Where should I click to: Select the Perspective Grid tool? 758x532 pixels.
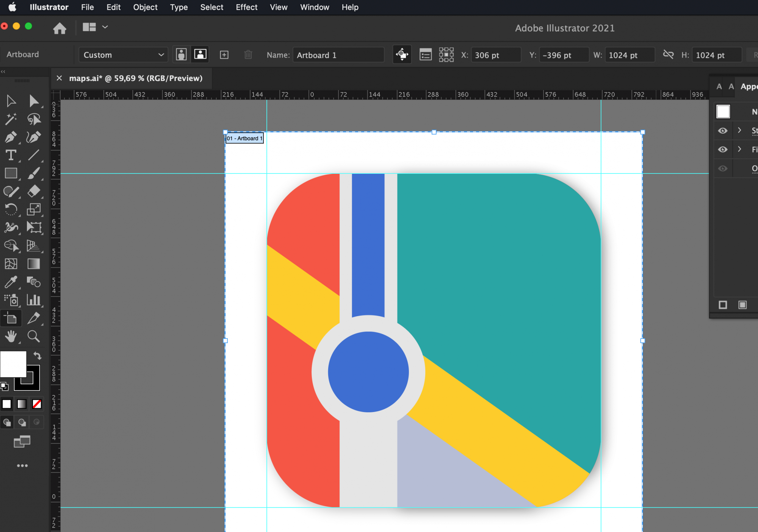click(34, 246)
